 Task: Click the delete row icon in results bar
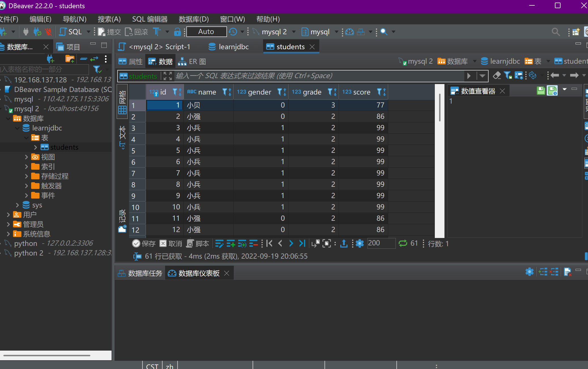(253, 243)
